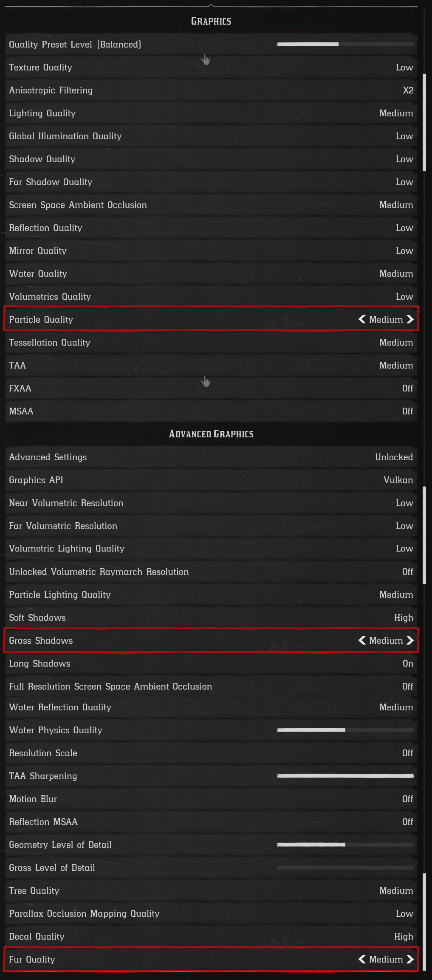Click right arrow next to Particle Quality
Screen dimensions: 432x980
(x=410, y=319)
